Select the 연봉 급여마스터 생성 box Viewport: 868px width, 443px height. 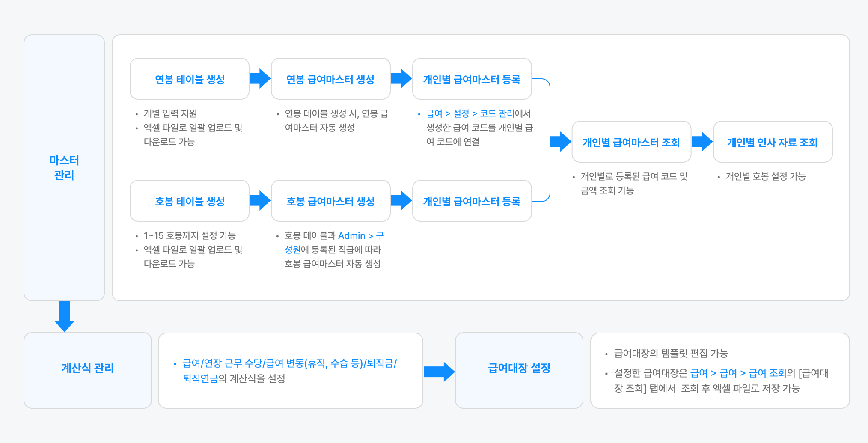pyautogui.click(x=330, y=79)
